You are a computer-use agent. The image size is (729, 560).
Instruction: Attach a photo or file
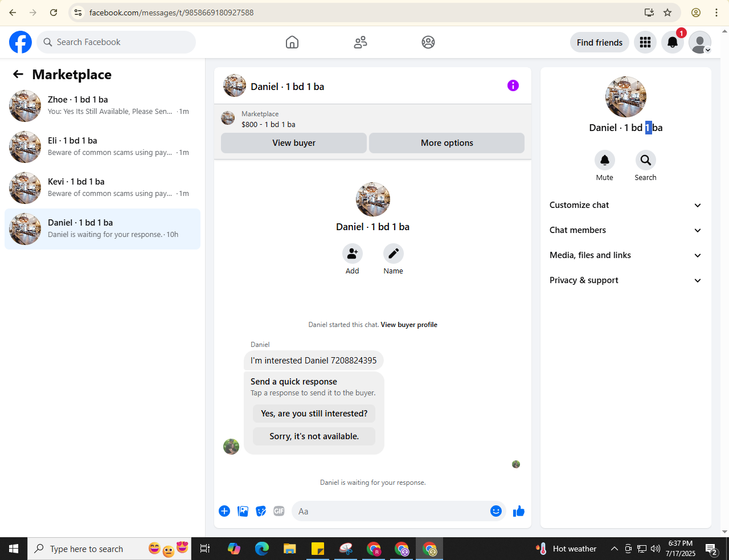click(x=243, y=511)
